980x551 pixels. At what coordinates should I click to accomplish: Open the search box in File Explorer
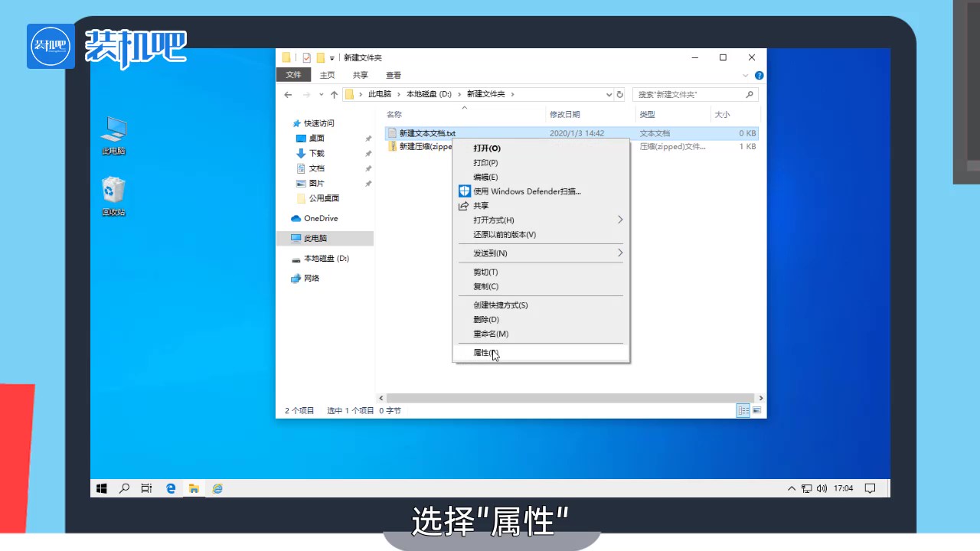[x=693, y=93]
